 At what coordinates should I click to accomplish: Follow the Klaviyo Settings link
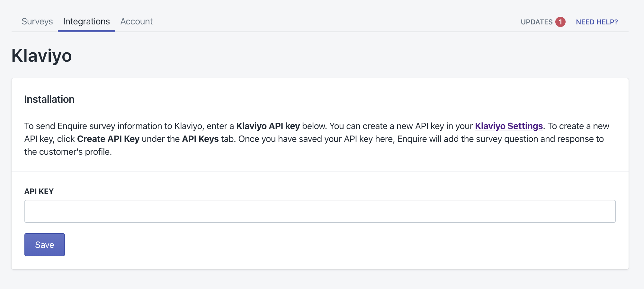(x=509, y=126)
